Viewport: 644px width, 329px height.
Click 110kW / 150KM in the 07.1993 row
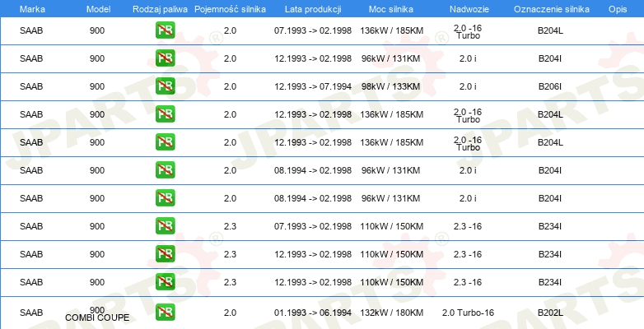tap(391, 226)
